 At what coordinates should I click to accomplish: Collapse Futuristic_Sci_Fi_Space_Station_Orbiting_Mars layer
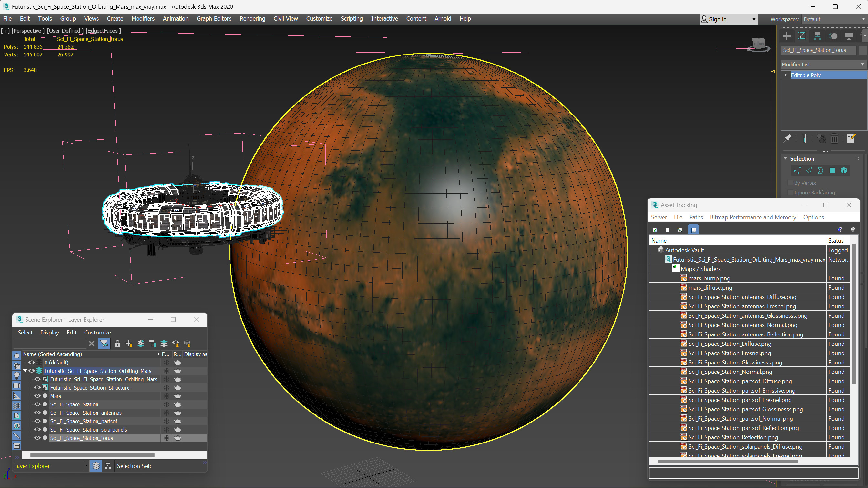(x=25, y=371)
